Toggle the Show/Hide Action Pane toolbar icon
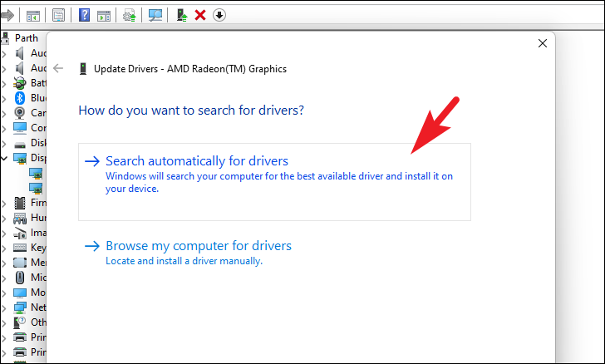This screenshot has height=364, width=605. (x=104, y=16)
